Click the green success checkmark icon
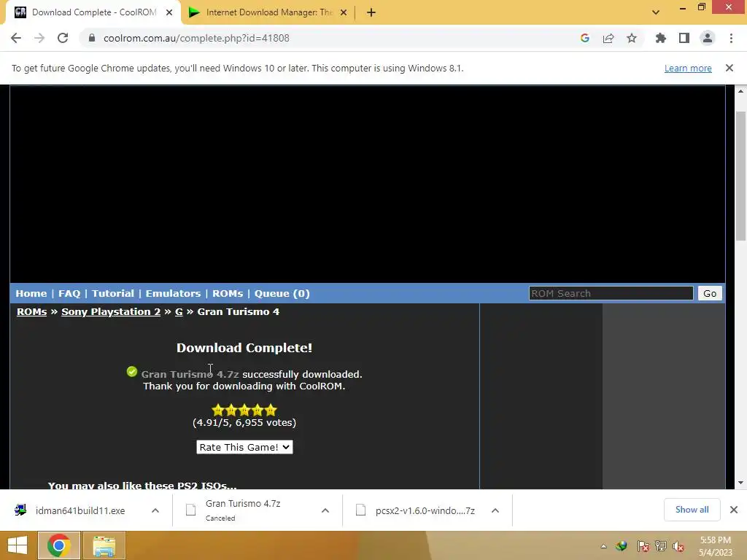The height and width of the screenshot is (560, 747). pos(132,371)
